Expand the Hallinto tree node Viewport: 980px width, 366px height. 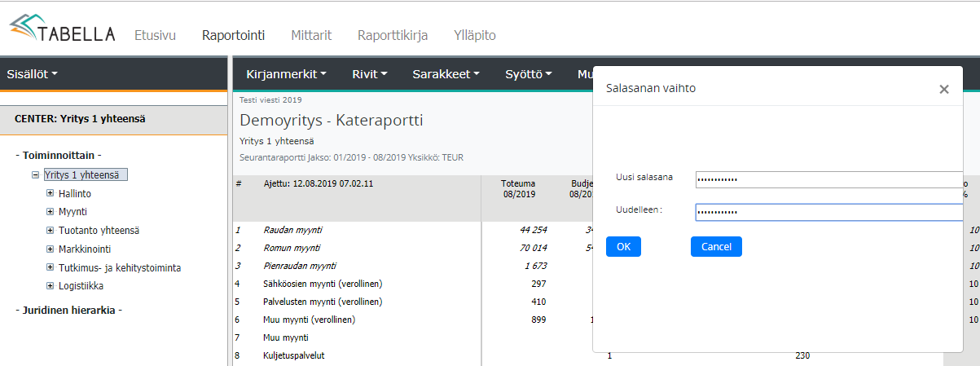pyautogui.click(x=50, y=193)
